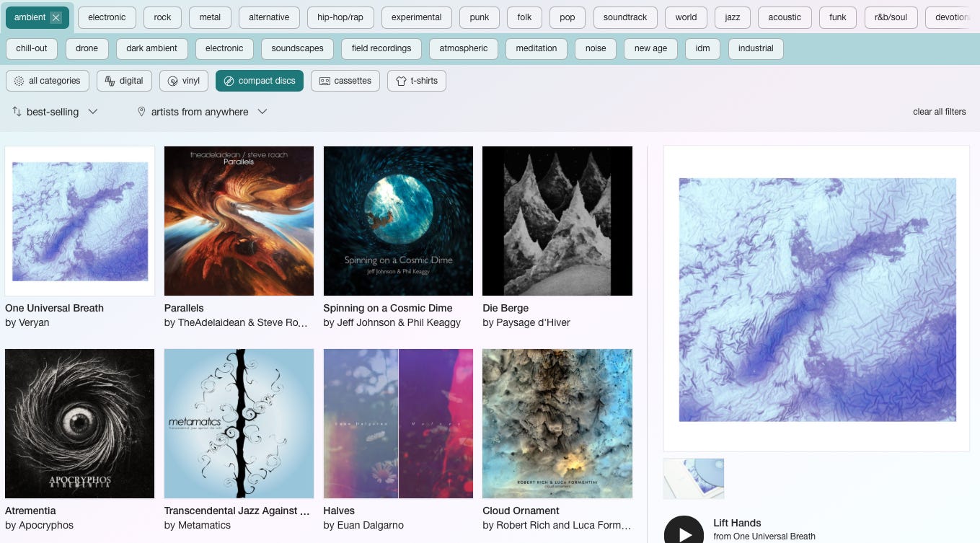Click artist name by Veryan
980x543 pixels.
27,322
